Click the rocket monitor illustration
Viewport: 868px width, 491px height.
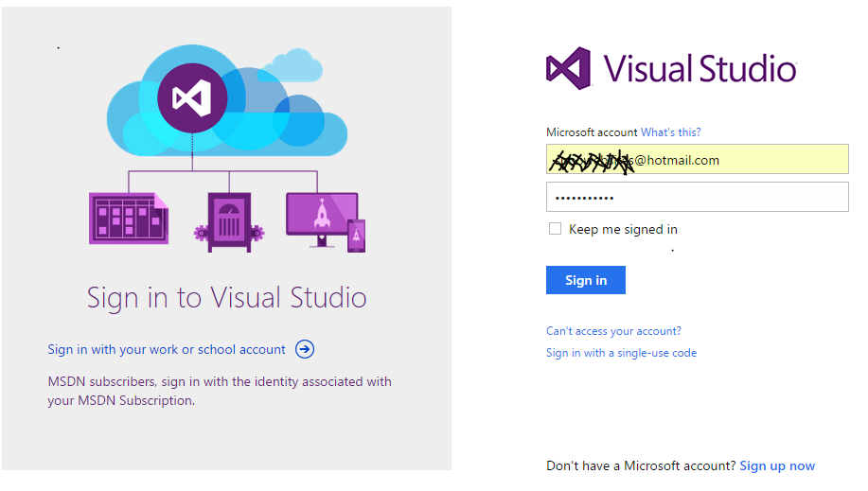322,219
